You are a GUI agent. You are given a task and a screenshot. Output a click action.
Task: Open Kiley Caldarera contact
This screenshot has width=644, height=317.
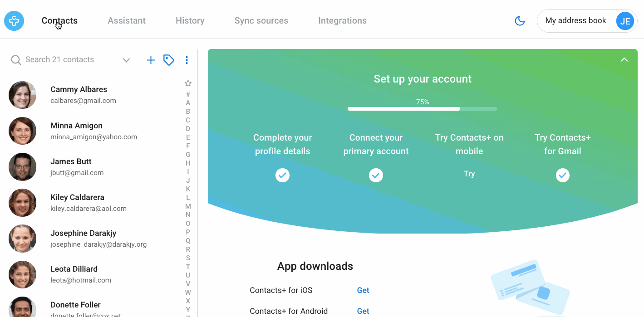pyautogui.click(x=91, y=202)
